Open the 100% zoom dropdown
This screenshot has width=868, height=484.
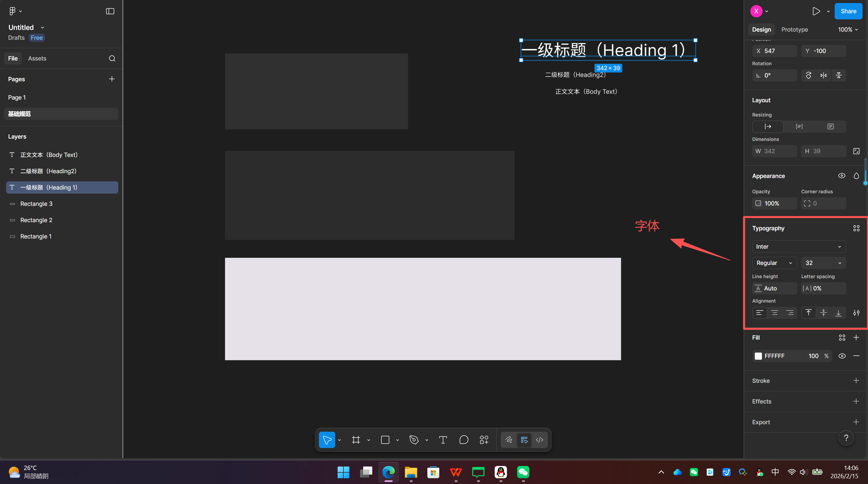click(x=847, y=30)
